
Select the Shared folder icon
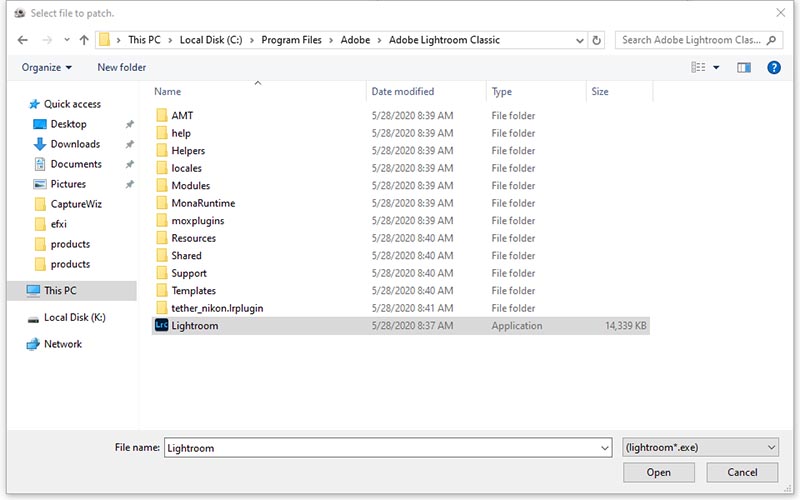pyautogui.click(x=161, y=255)
